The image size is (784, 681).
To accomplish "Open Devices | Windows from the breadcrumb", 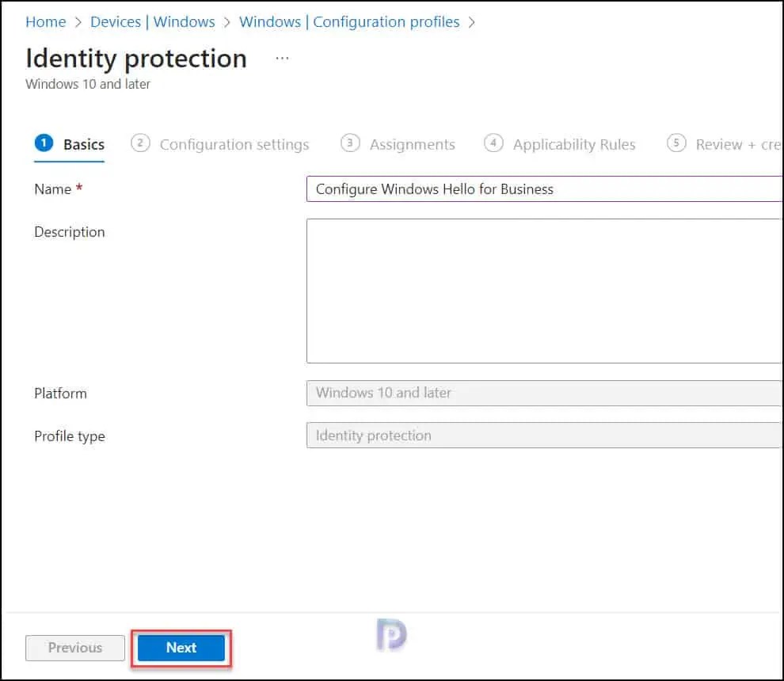I will [153, 21].
